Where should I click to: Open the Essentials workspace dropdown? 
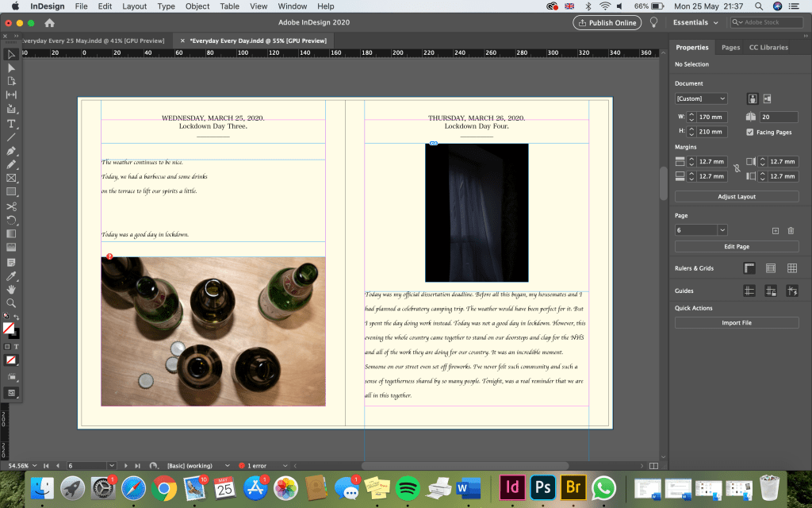coord(695,23)
